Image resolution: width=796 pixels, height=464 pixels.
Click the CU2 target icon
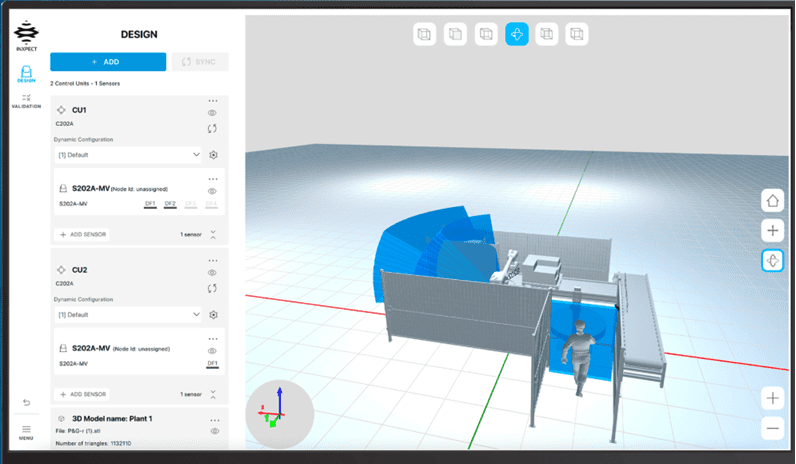[61, 270]
